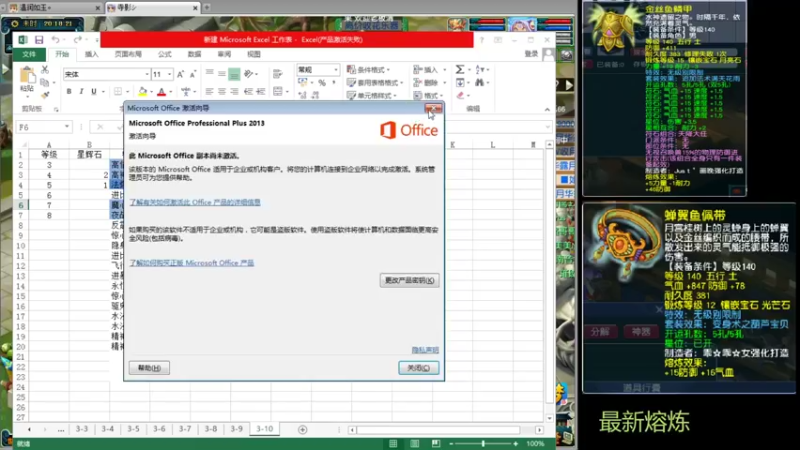Select sheet tab 3-5

tap(133, 429)
